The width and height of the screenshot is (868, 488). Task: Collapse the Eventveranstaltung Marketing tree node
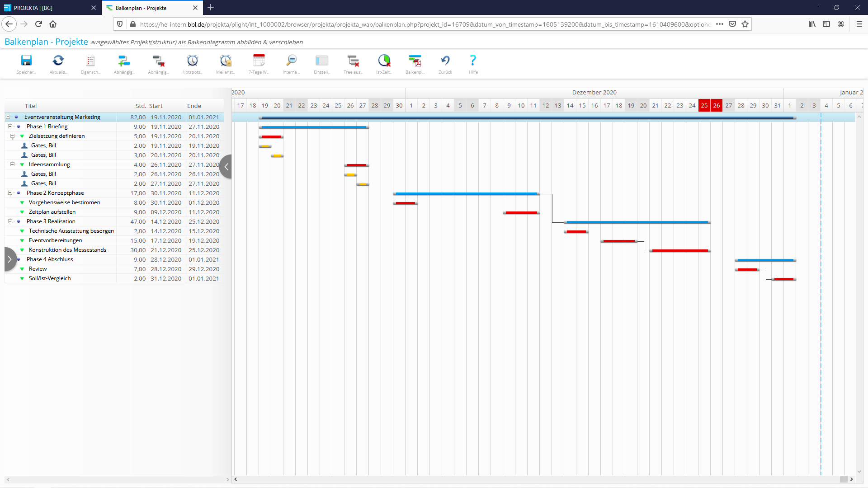[x=8, y=117]
